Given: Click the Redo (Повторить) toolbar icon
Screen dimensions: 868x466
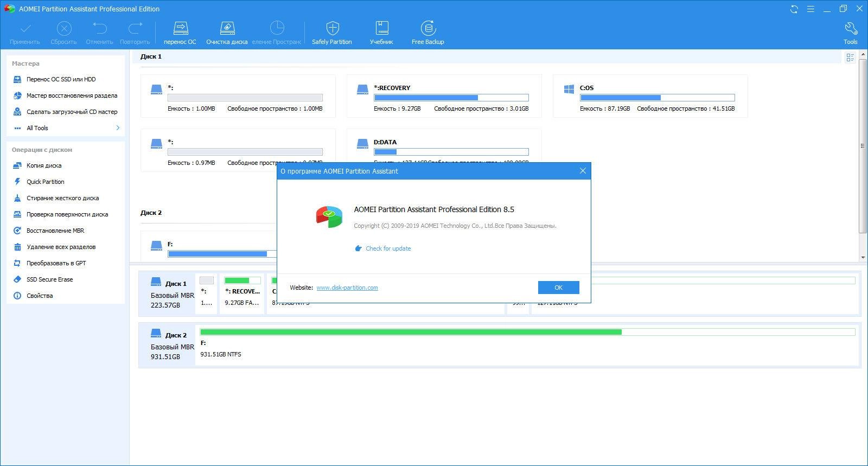Looking at the screenshot, I should click(135, 28).
